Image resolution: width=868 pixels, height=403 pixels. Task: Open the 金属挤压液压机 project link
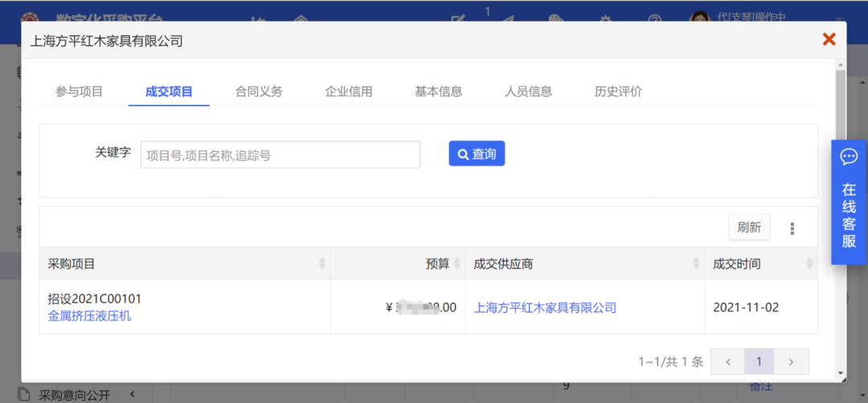tap(89, 316)
